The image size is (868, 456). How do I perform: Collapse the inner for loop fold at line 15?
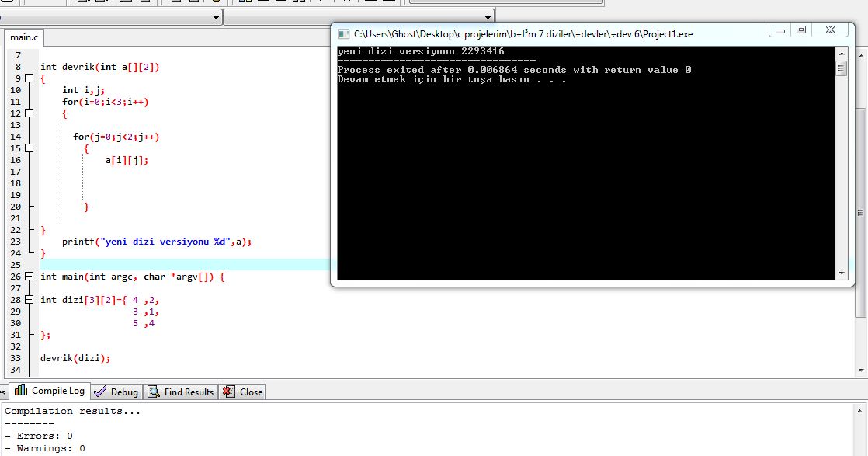30,148
